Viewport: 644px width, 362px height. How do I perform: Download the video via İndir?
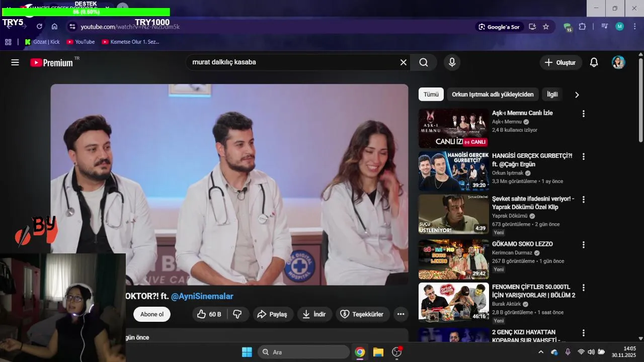(x=314, y=314)
